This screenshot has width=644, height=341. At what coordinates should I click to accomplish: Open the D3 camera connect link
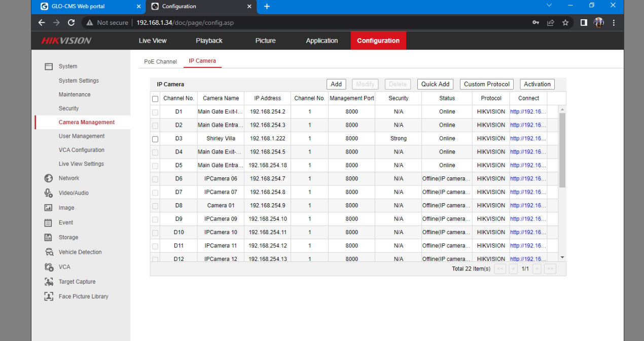click(x=528, y=139)
